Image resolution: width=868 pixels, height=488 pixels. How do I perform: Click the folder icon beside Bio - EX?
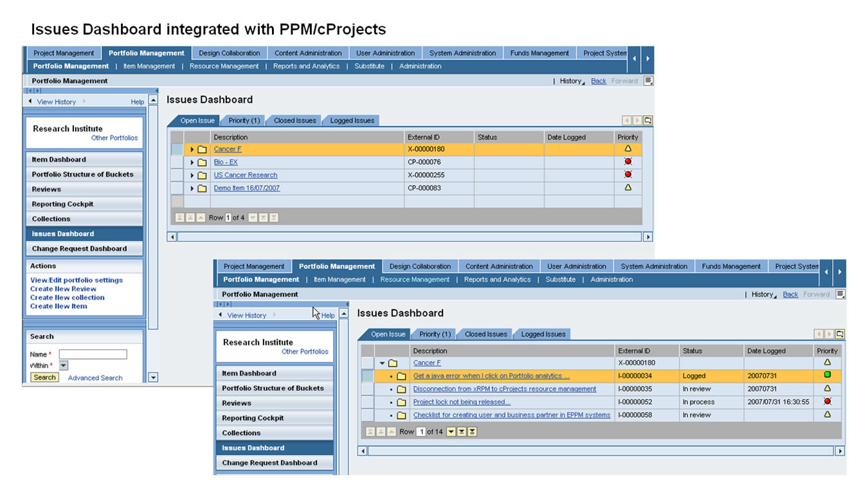pyautogui.click(x=202, y=162)
